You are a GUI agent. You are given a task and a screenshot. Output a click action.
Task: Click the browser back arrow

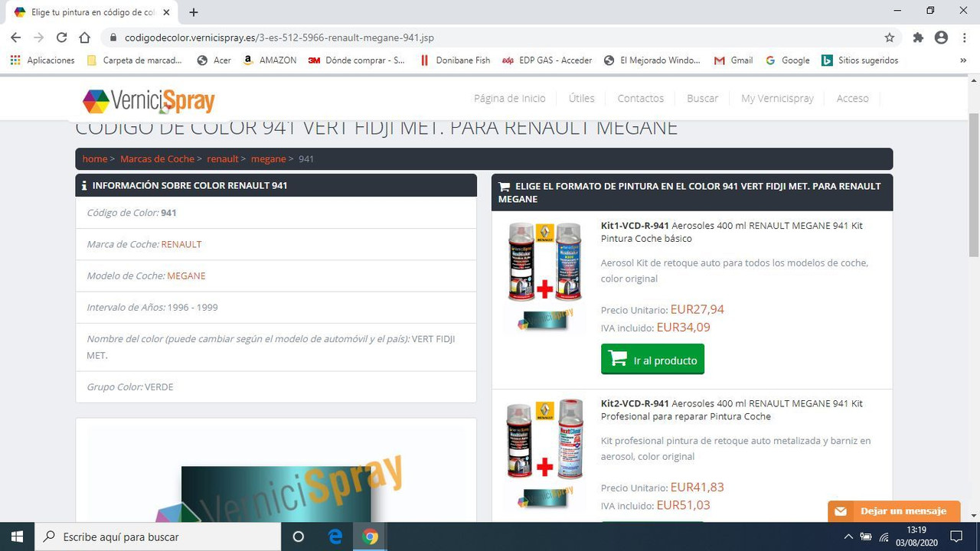point(15,37)
